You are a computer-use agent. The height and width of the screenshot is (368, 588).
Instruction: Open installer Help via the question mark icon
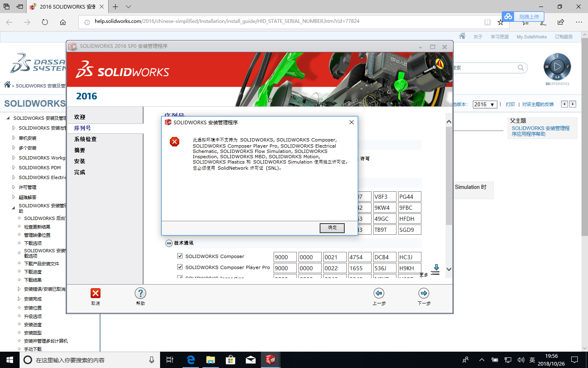140,293
